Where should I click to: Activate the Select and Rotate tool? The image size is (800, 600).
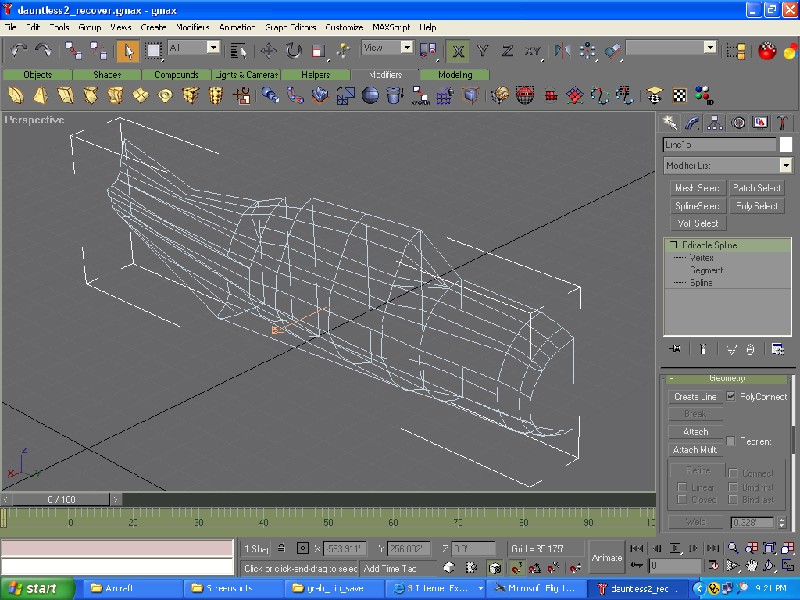(x=294, y=49)
